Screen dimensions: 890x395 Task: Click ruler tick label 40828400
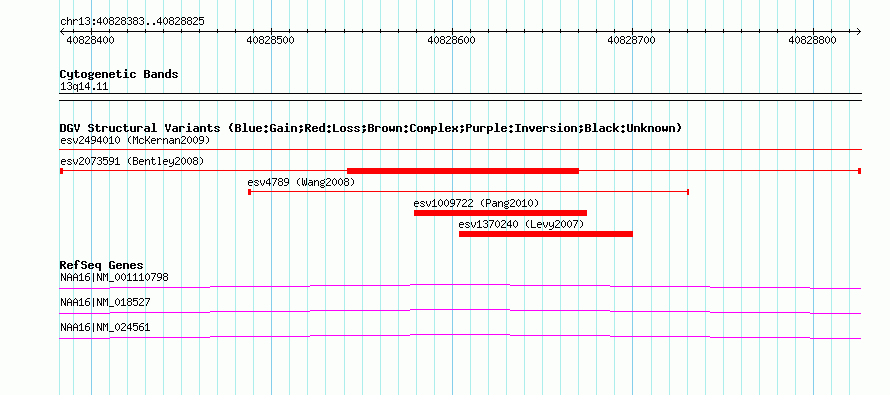[90, 40]
